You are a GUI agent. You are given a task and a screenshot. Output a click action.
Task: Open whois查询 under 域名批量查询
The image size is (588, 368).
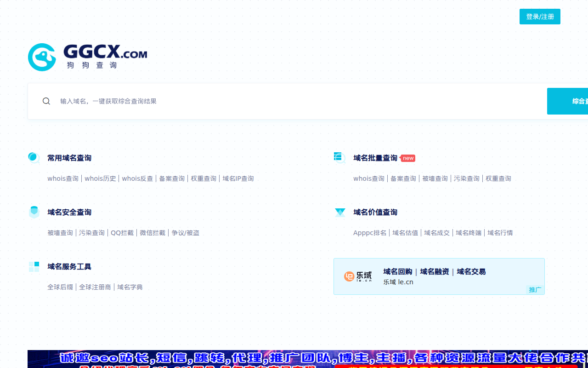point(369,178)
